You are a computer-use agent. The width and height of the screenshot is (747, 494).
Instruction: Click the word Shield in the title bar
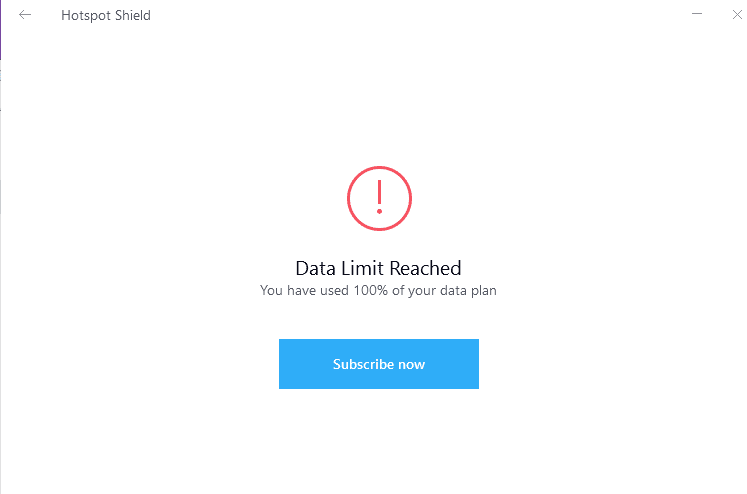coord(133,15)
